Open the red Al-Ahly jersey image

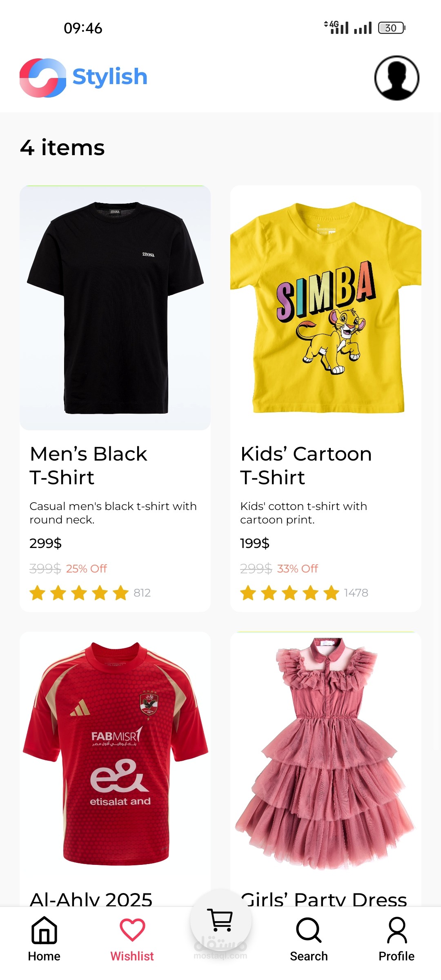[x=115, y=753]
